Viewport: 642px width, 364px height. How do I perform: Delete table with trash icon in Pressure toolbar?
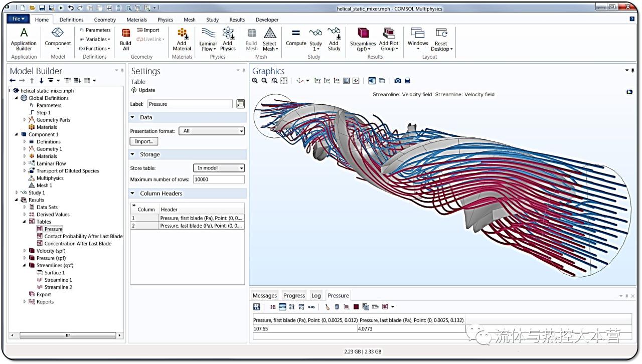[x=337, y=307]
